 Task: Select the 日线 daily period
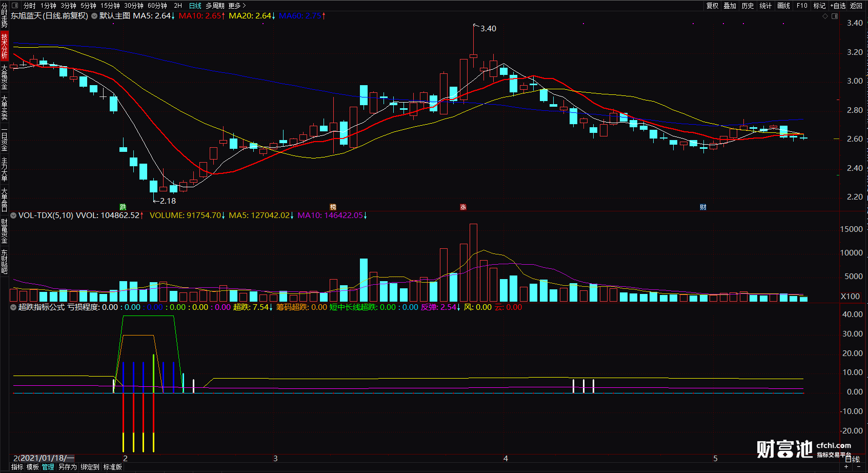(195, 6)
